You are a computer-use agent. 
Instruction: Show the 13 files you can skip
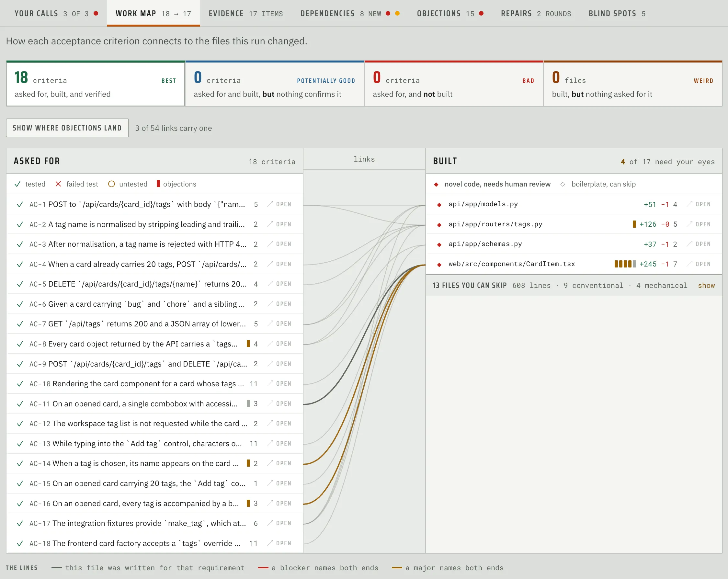click(x=706, y=285)
